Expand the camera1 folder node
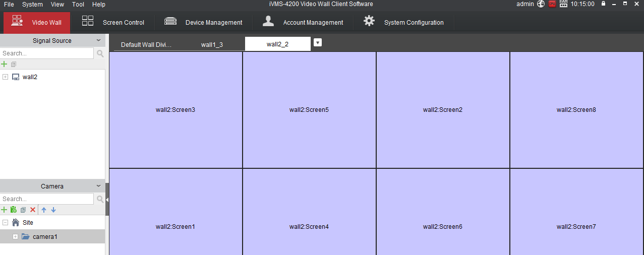This screenshot has width=644, height=255. point(15,237)
